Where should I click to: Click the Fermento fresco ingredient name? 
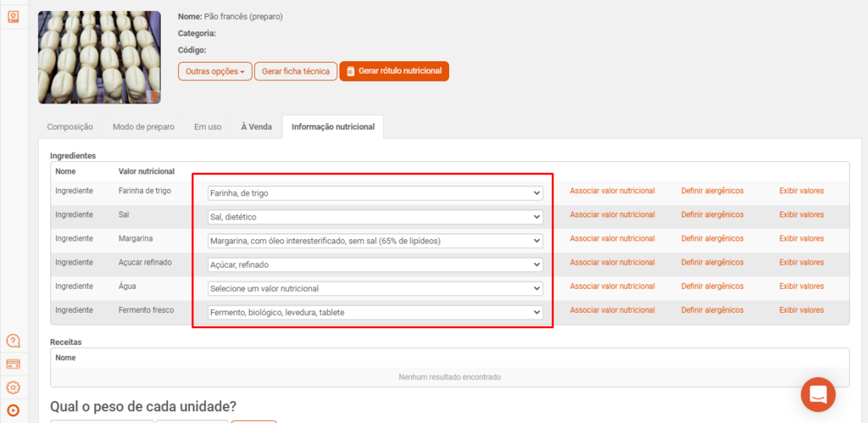(146, 309)
